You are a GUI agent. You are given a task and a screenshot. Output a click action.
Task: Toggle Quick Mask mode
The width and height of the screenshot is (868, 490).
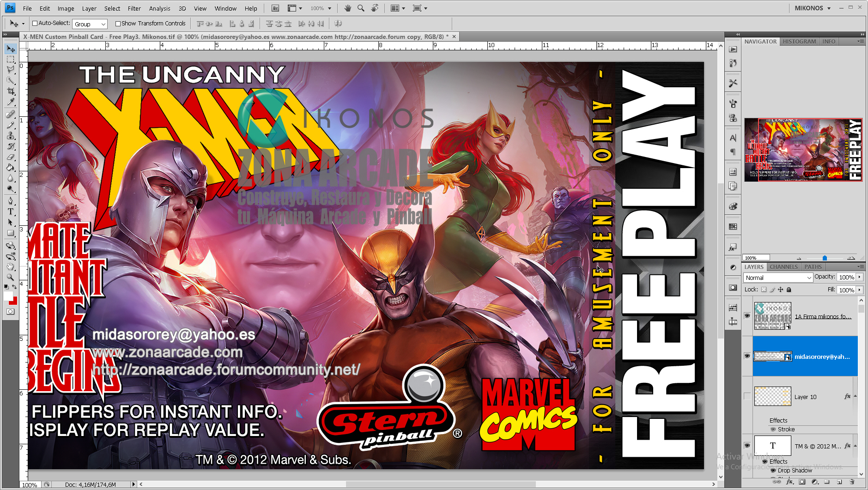click(11, 312)
